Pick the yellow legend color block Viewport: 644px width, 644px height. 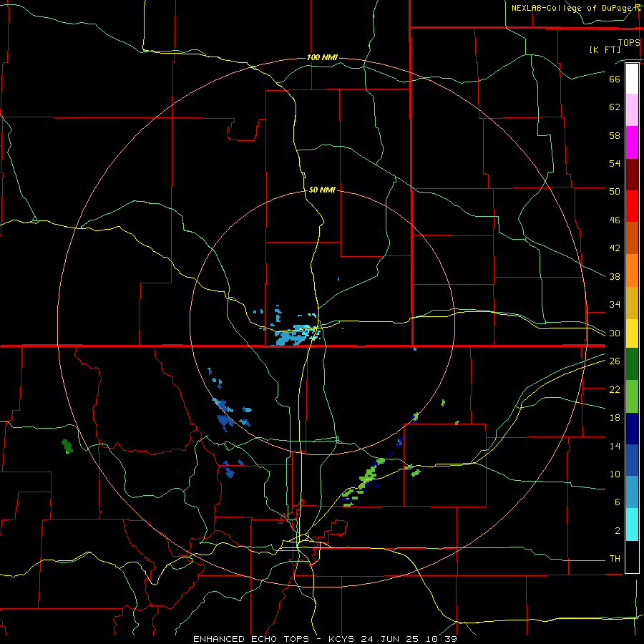click(x=632, y=333)
